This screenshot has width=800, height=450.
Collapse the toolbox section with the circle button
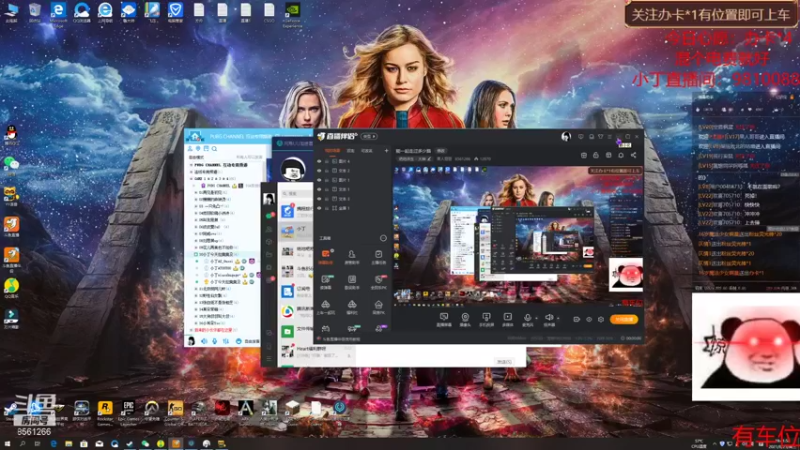[383, 238]
